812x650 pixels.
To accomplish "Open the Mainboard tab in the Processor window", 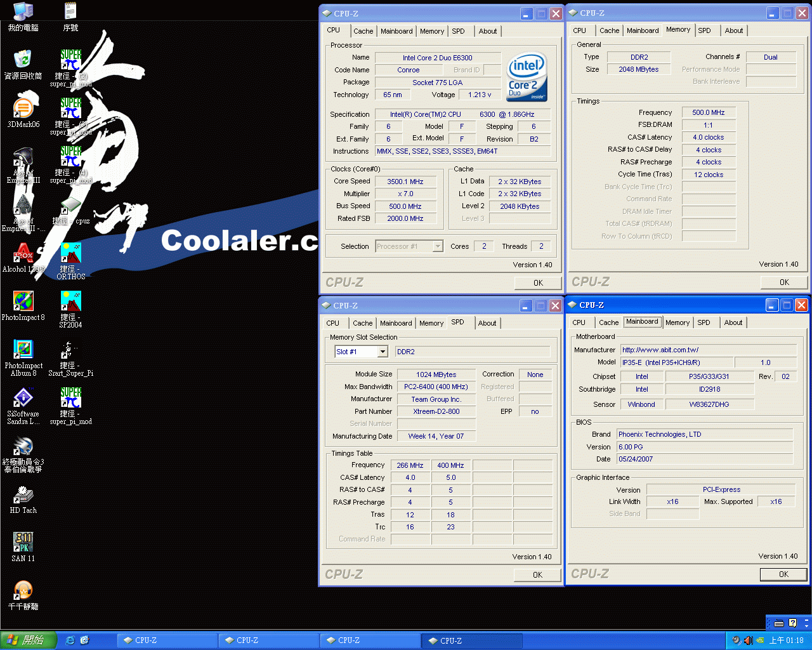I will tap(396, 31).
